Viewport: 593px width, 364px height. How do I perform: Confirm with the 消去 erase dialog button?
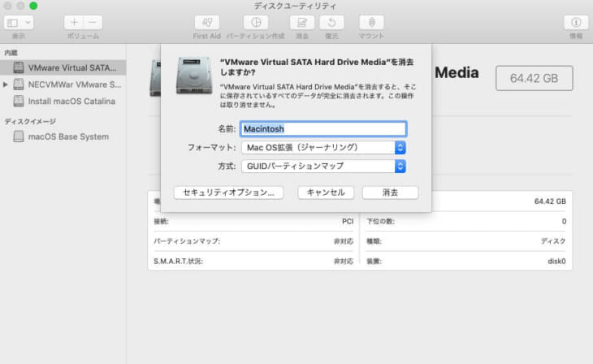point(390,193)
